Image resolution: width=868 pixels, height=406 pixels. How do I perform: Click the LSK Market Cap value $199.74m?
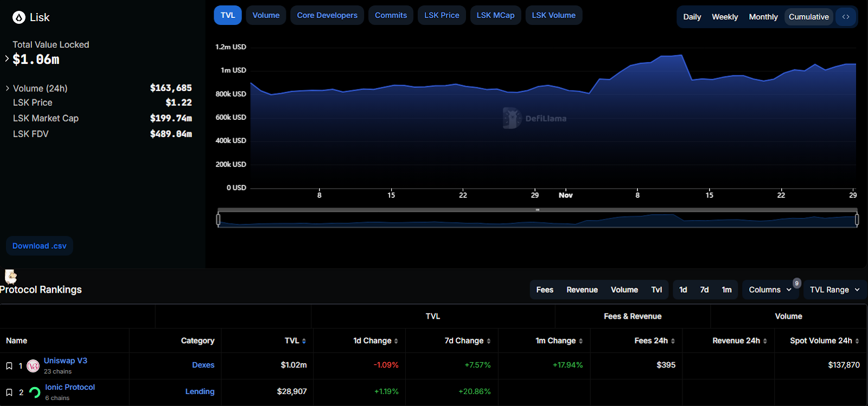[x=171, y=118]
